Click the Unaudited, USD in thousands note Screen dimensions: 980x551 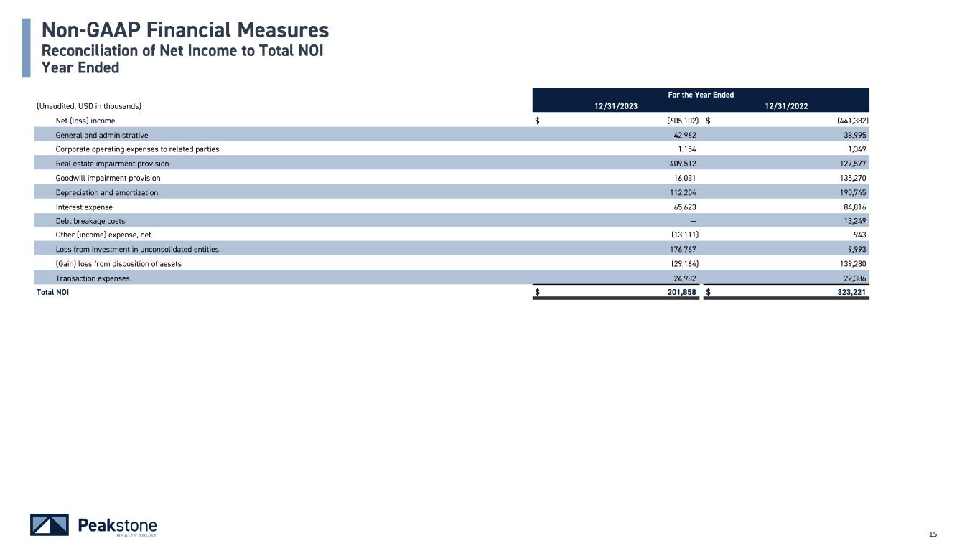click(x=89, y=106)
